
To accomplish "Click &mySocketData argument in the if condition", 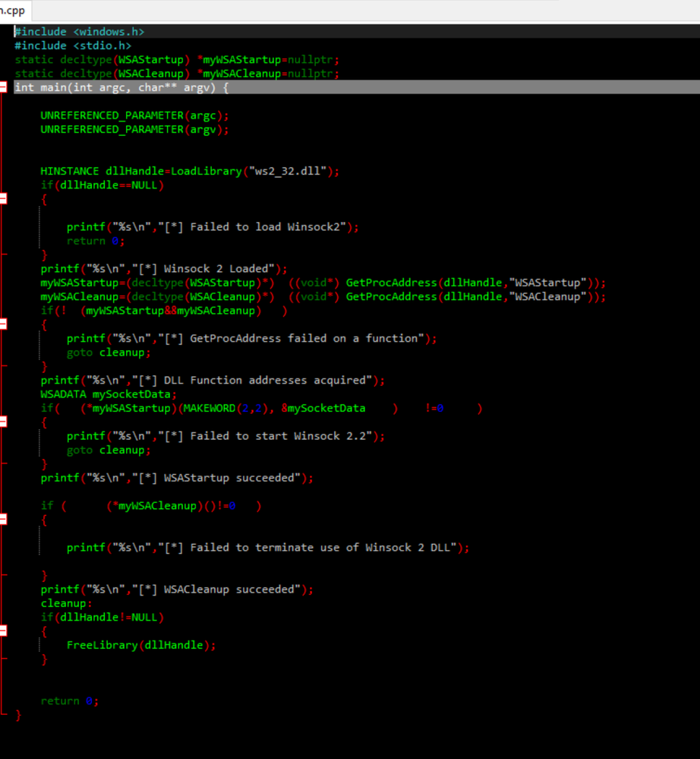I will pos(323,409).
